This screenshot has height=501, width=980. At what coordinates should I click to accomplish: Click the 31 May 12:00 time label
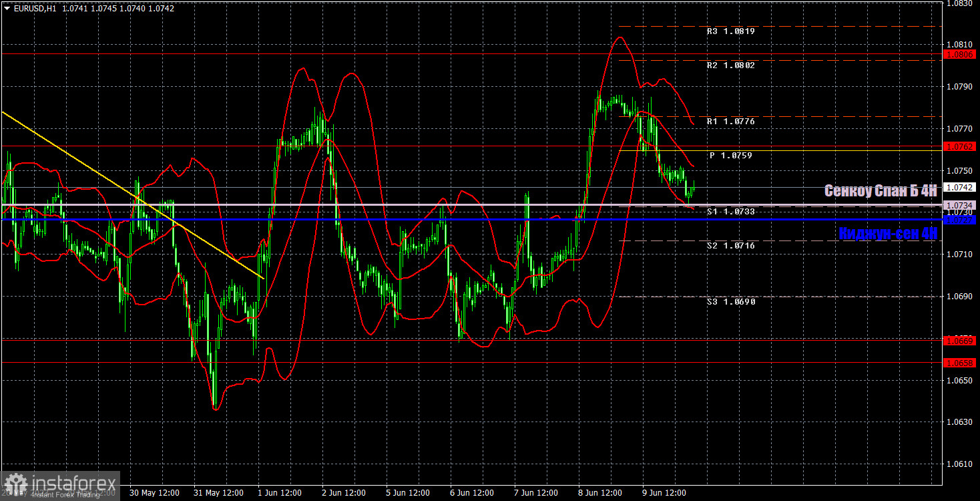(x=218, y=493)
